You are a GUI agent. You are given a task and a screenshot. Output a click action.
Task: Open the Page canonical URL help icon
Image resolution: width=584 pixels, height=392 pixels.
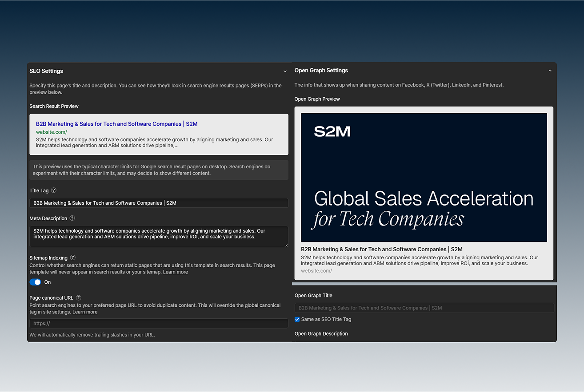click(x=79, y=298)
